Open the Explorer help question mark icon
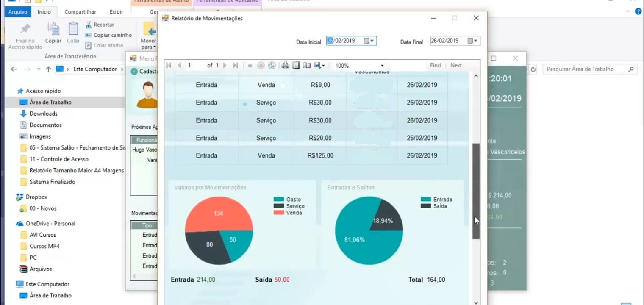 click(x=638, y=11)
